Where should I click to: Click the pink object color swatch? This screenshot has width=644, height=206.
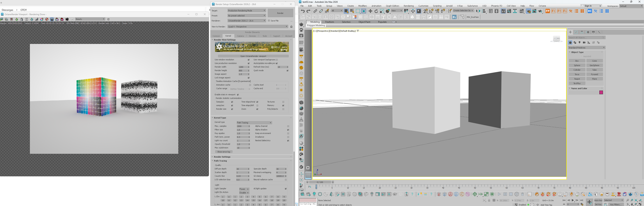tap(601, 93)
